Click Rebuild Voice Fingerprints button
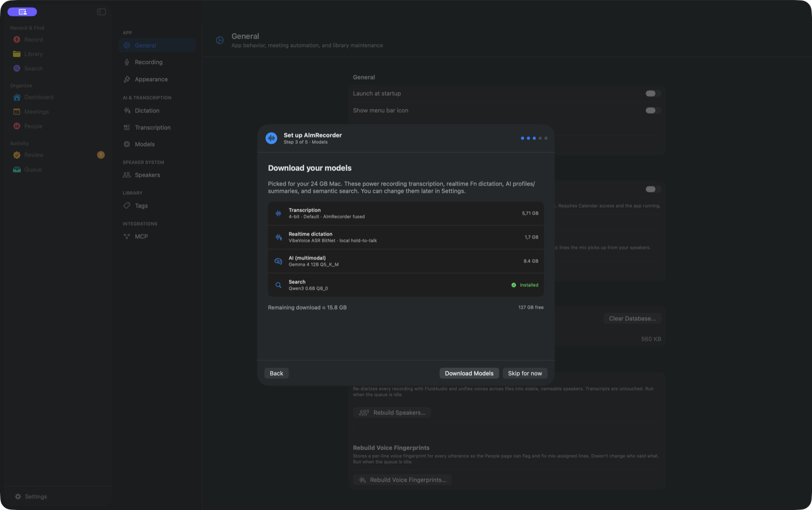 tap(402, 480)
